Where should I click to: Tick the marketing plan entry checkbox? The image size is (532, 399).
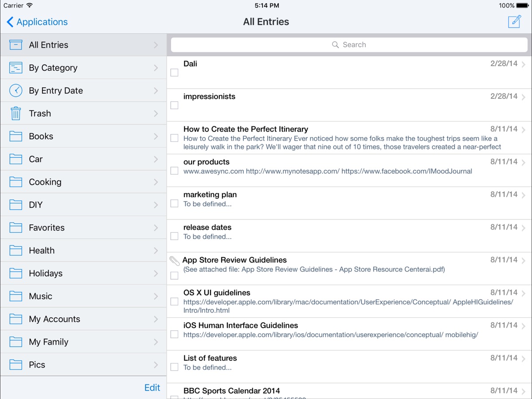pyautogui.click(x=175, y=203)
